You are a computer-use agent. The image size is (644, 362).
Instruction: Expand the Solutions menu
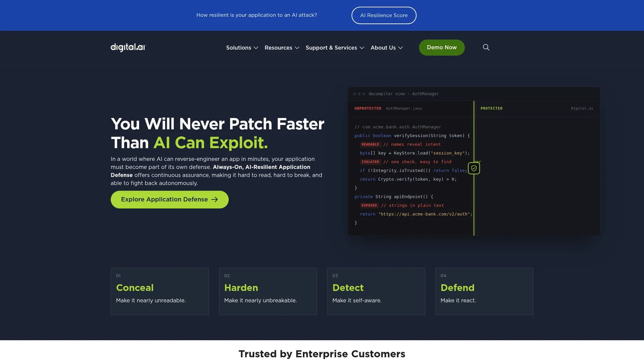pos(242,48)
